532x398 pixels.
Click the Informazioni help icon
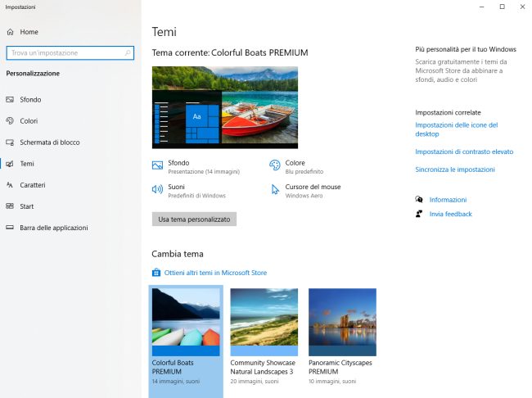(419, 199)
